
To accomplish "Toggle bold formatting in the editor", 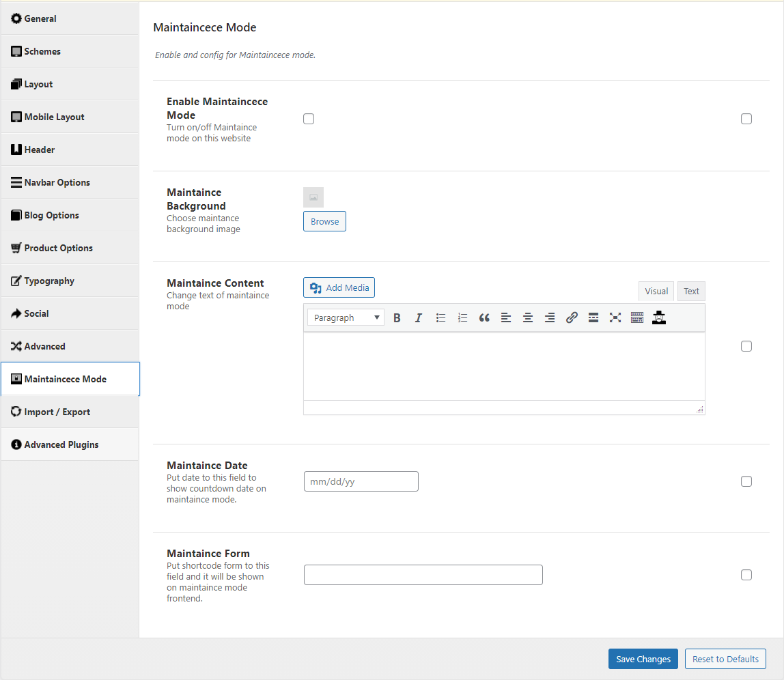I will 397,317.
